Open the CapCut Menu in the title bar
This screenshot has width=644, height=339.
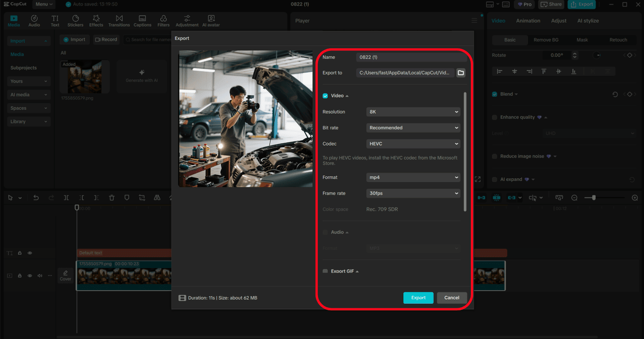click(x=44, y=4)
